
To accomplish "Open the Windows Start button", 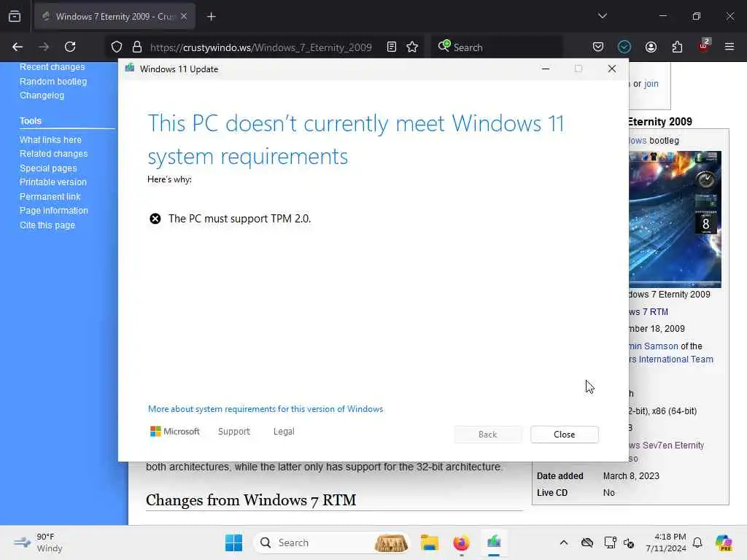I will 234,542.
